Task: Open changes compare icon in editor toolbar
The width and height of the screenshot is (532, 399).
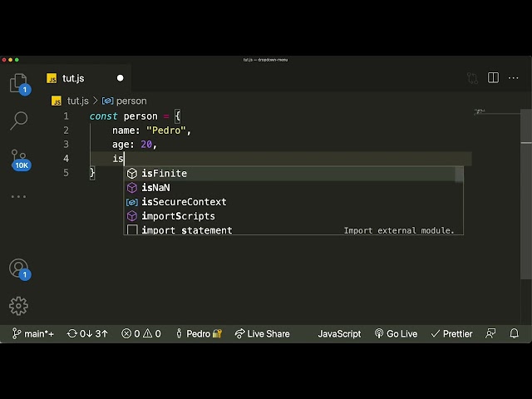Action: [472, 78]
